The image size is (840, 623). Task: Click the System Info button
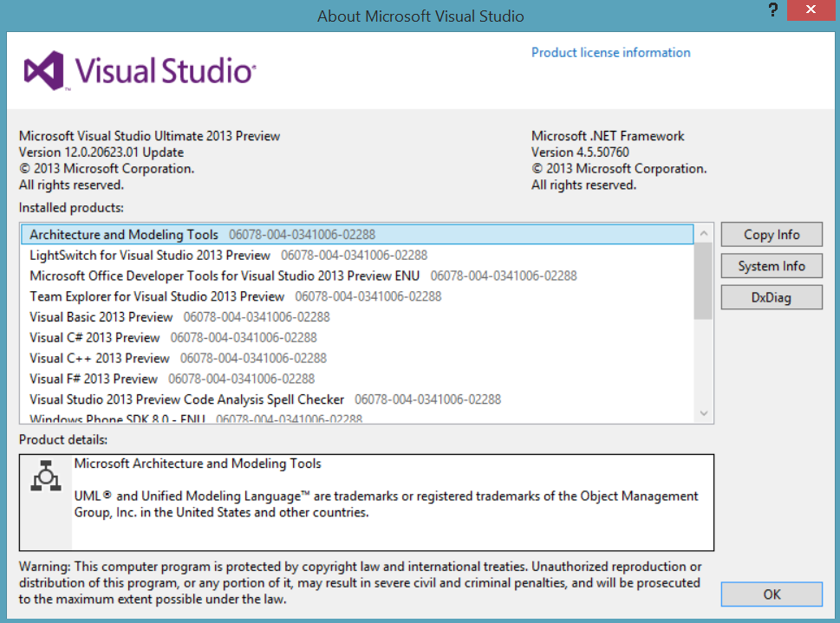coord(772,266)
